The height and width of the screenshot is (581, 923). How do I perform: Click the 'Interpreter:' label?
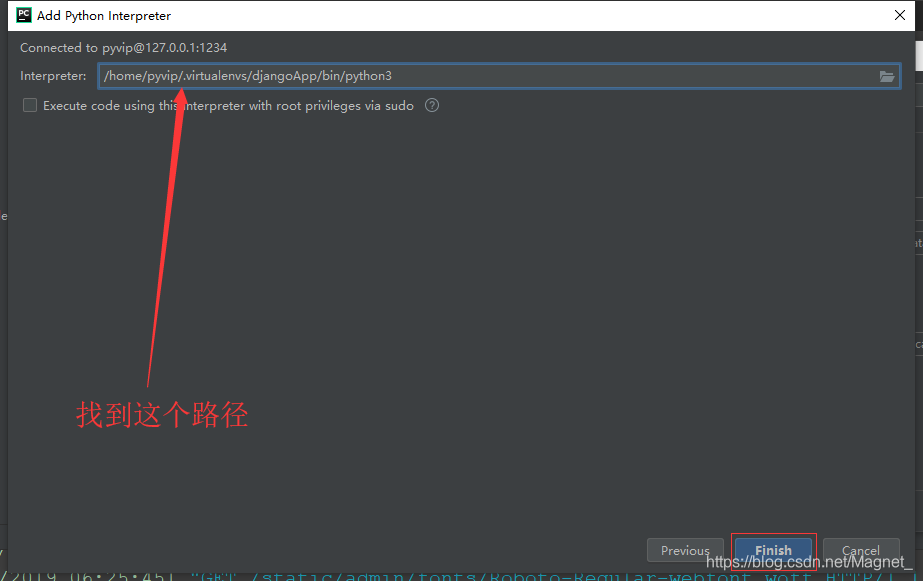tap(53, 76)
